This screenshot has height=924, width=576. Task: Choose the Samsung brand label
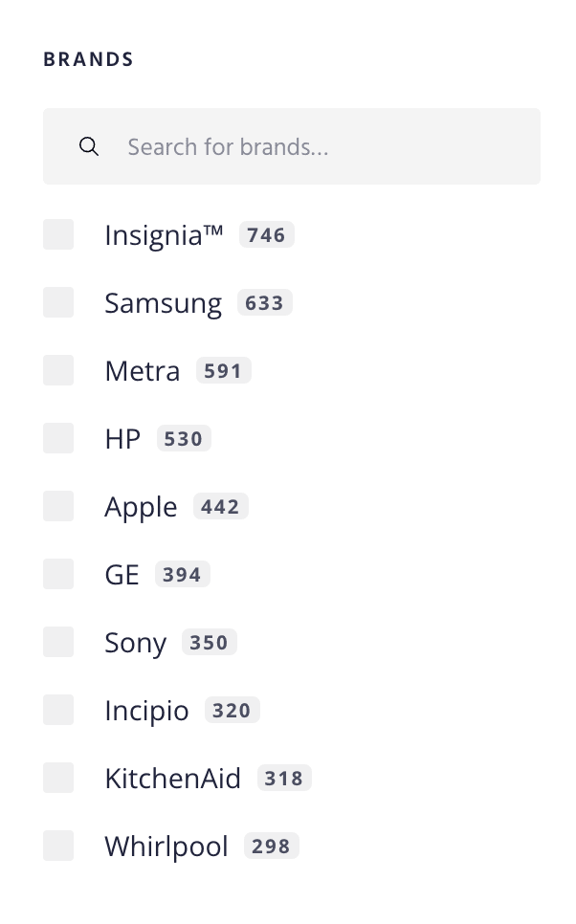pyautogui.click(x=163, y=303)
